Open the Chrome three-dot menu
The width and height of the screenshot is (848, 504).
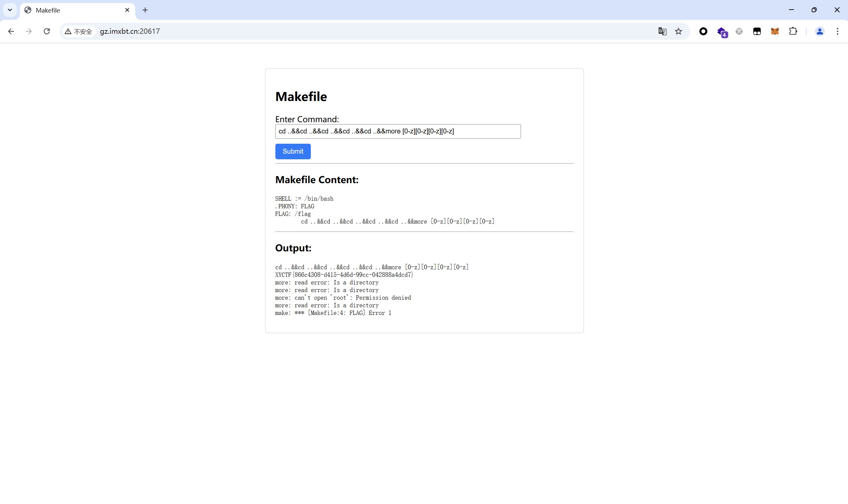tap(837, 31)
